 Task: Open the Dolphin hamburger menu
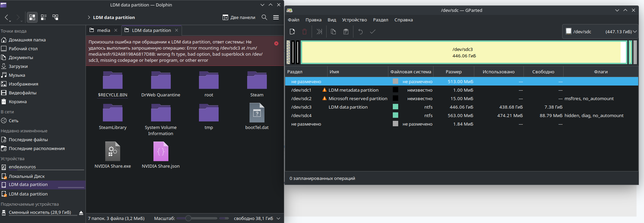(x=276, y=17)
